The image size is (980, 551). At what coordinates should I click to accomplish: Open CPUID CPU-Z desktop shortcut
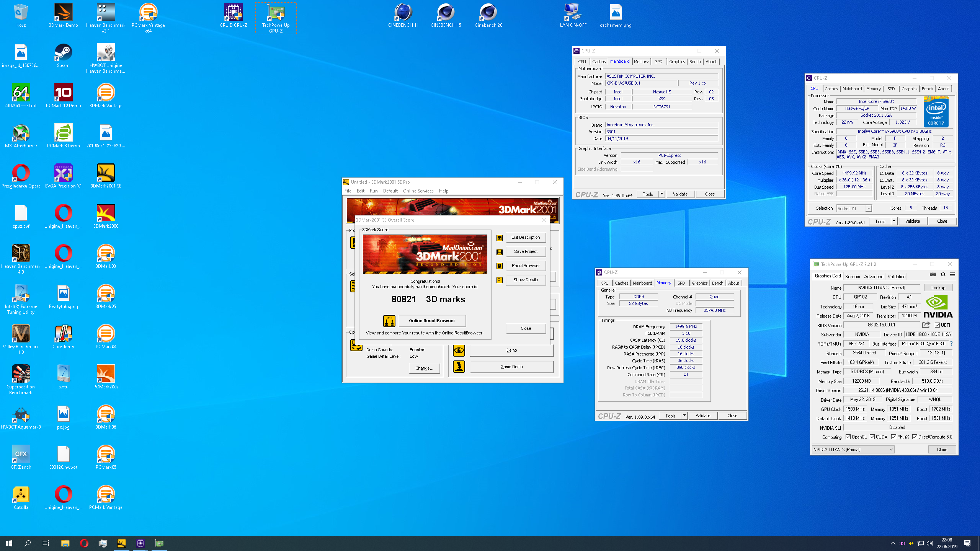234,16
